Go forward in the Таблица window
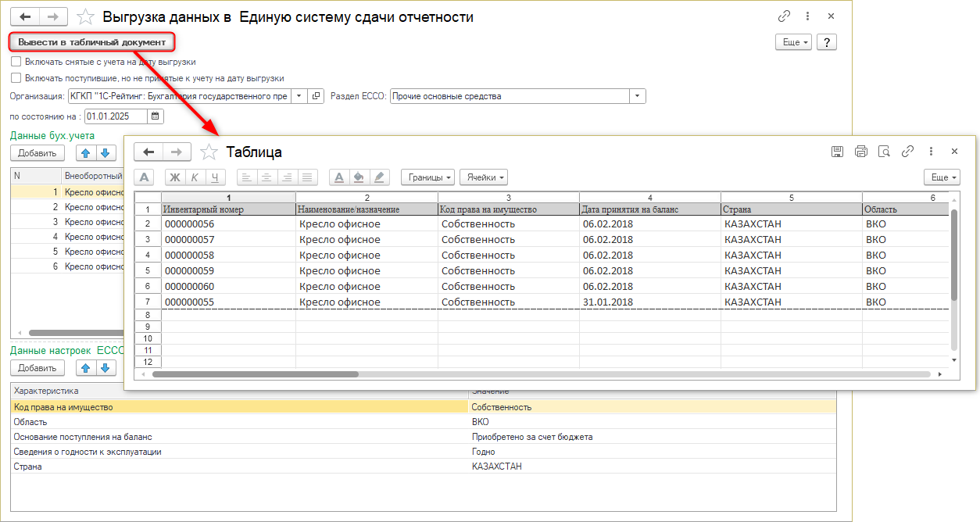Image resolution: width=980 pixels, height=522 pixels. [177, 152]
